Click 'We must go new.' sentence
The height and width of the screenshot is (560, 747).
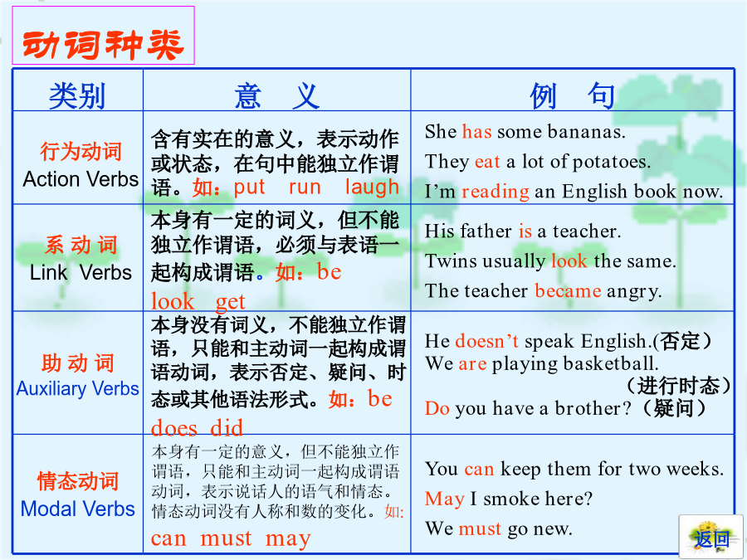498,528
